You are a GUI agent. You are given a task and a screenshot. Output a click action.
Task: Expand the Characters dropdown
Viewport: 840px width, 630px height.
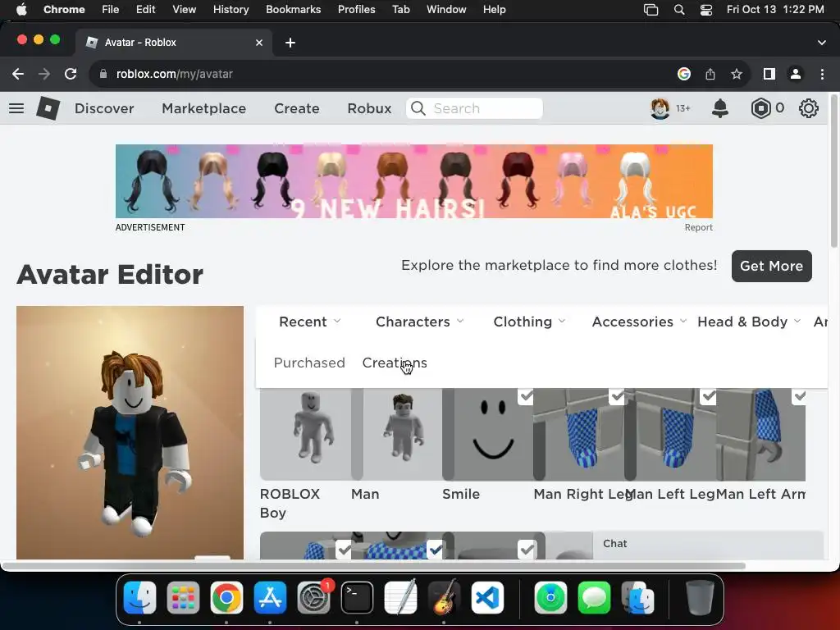click(419, 322)
